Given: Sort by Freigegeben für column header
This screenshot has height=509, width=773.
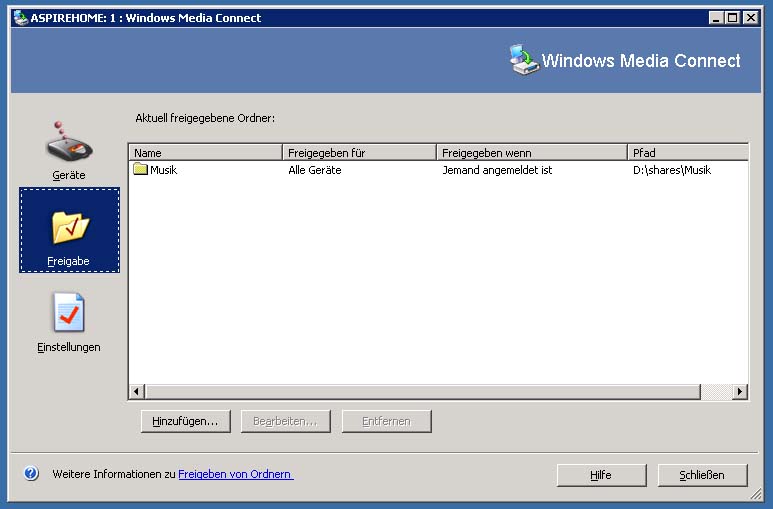Looking at the screenshot, I should tap(359, 152).
